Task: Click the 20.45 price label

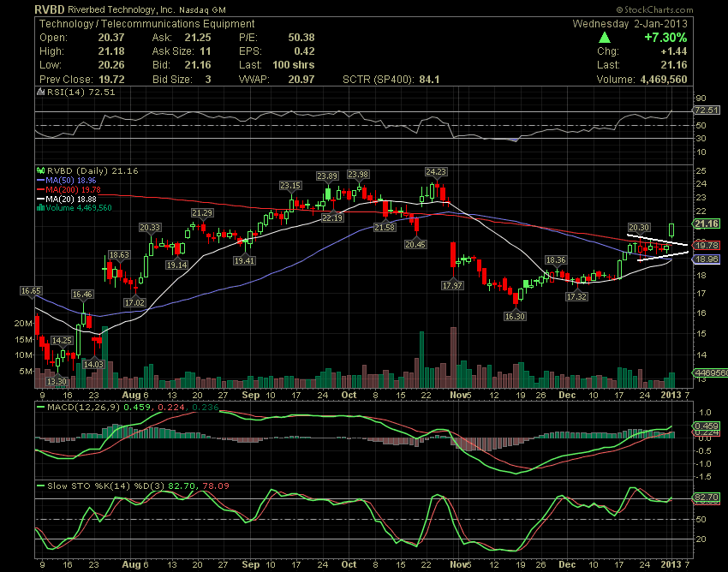Action: point(415,244)
